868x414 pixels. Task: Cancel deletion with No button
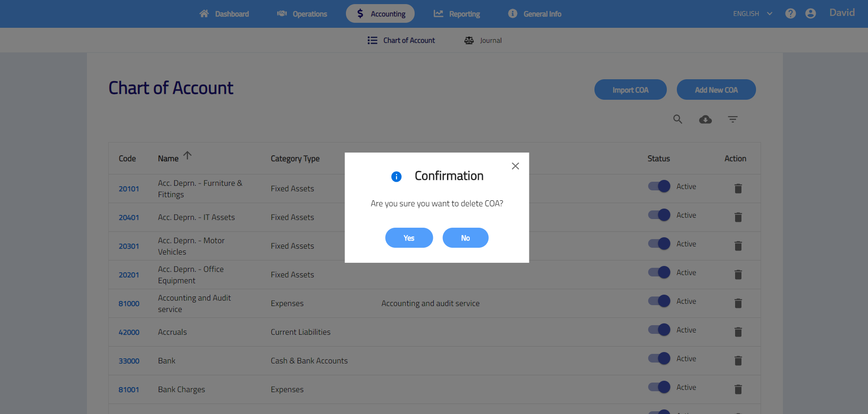click(465, 238)
